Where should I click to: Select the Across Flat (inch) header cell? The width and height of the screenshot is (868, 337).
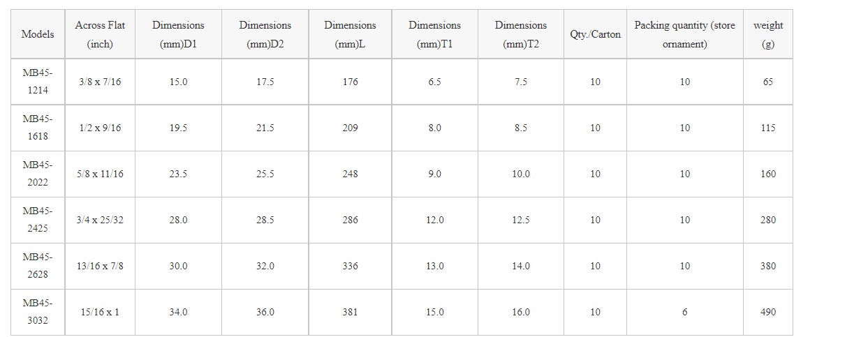tap(100, 34)
